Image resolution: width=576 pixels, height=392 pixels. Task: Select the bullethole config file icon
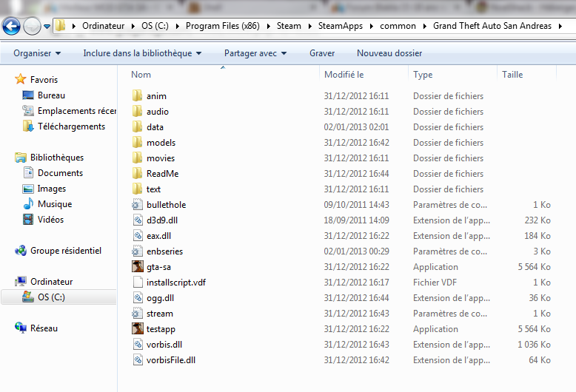138,204
